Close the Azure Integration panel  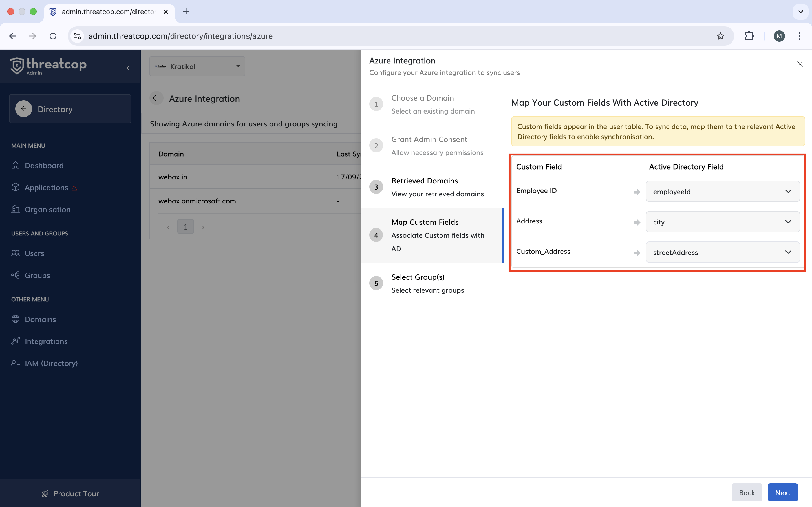pyautogui.click(x=800, y=64)
